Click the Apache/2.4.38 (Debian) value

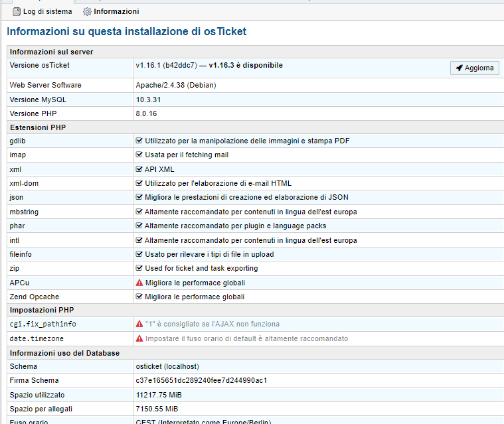click(x=176, y=85)
